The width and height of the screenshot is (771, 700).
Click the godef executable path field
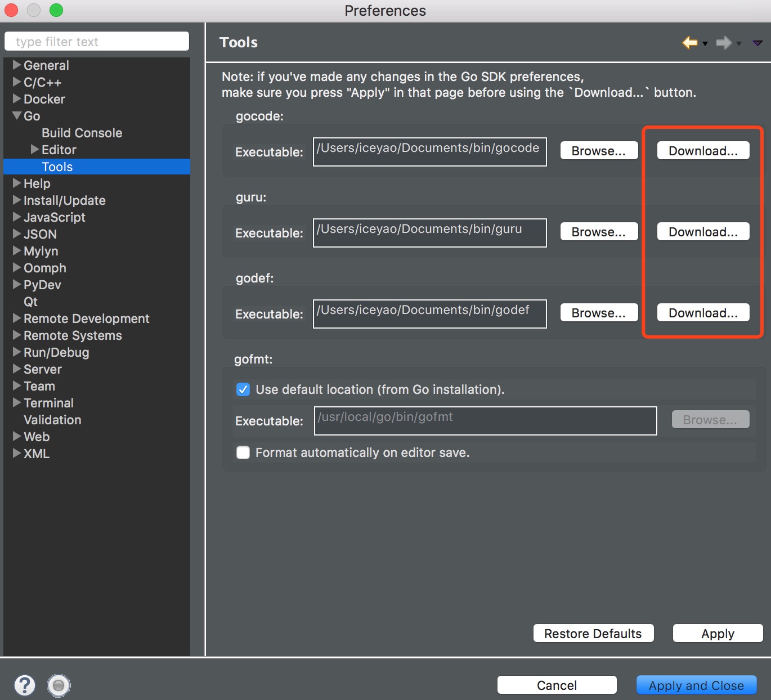click(429, 313)
